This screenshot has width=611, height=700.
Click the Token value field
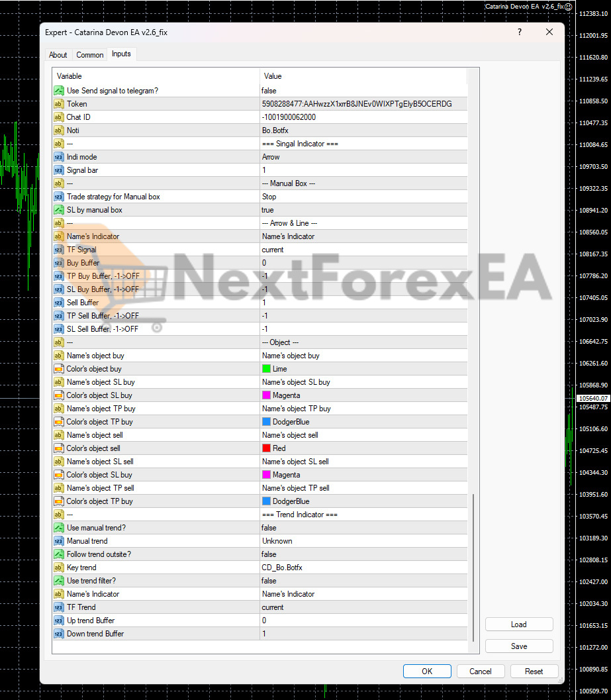point(357,104)
